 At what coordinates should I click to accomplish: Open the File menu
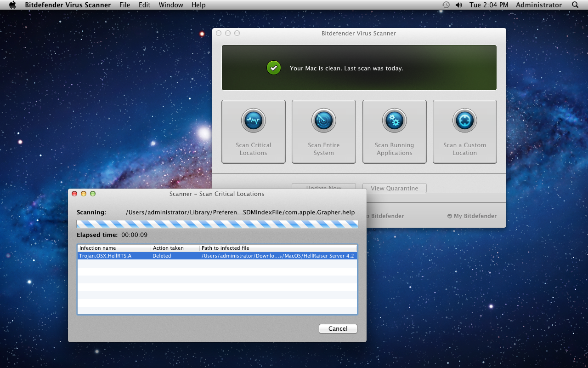(x=124, y=5)
